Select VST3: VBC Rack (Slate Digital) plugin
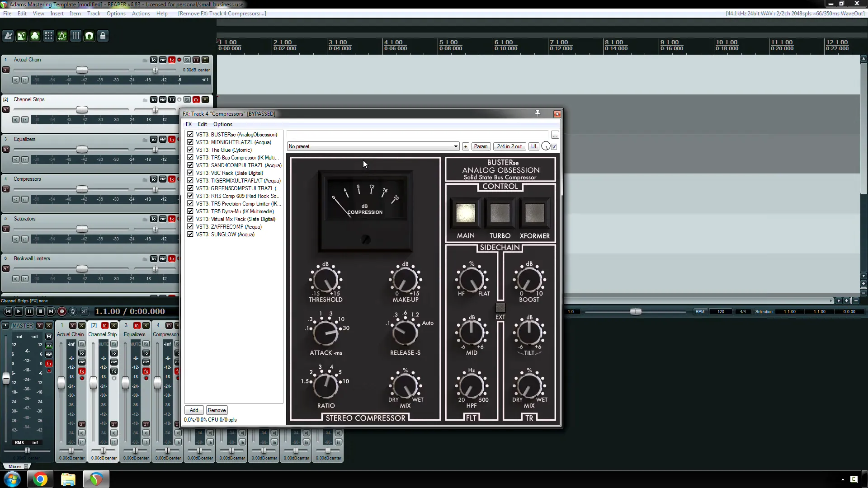Viewport: 868px width, 488px height. (230, 173)
